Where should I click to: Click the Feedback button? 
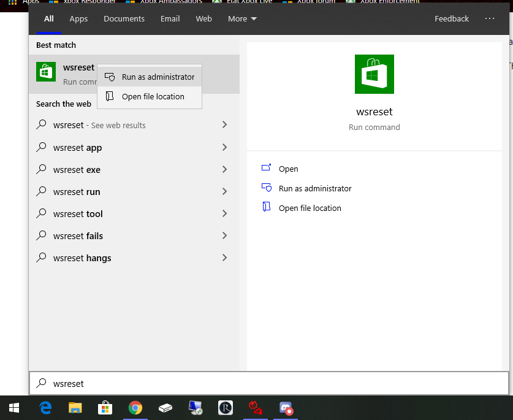pos(452,18)
